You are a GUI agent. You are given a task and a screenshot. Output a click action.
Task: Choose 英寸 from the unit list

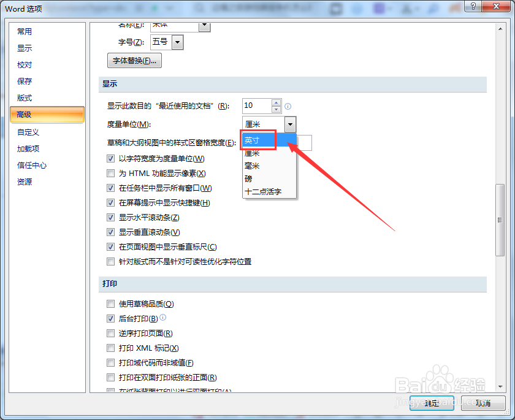click(x=269, y=140)
